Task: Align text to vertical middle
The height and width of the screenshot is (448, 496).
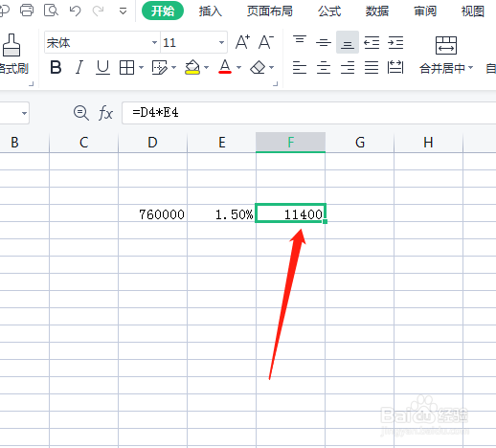Action: (x=324, y=42)
